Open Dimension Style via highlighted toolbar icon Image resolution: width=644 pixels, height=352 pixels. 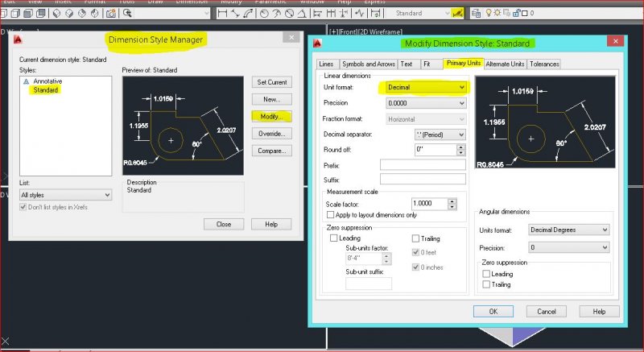coord(456,13)
